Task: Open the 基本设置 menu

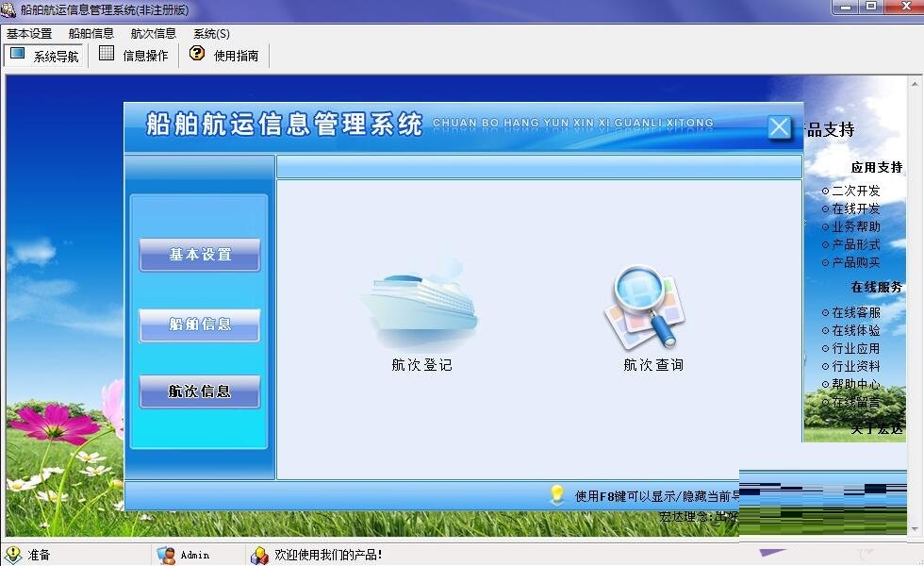Action: (29, 34)
